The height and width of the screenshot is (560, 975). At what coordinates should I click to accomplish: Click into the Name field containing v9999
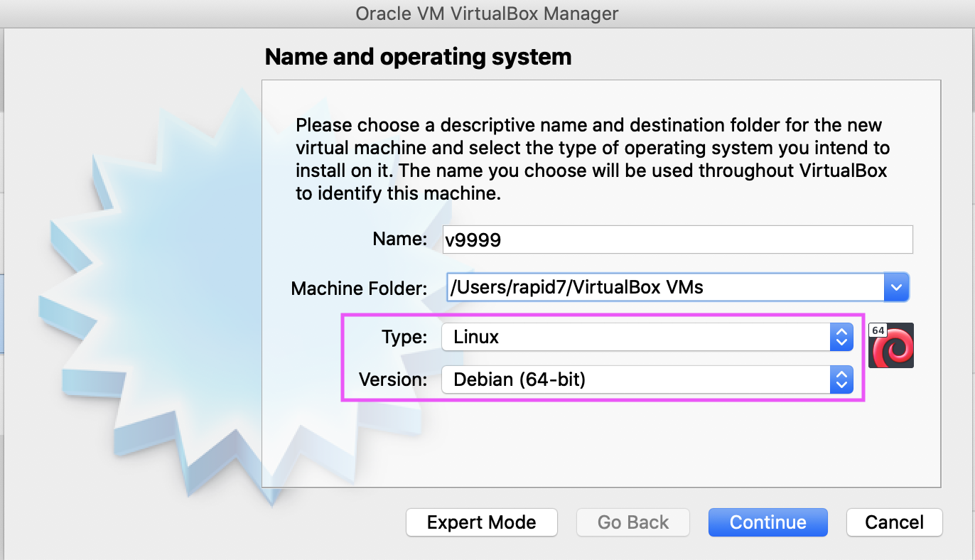[675, 240]
